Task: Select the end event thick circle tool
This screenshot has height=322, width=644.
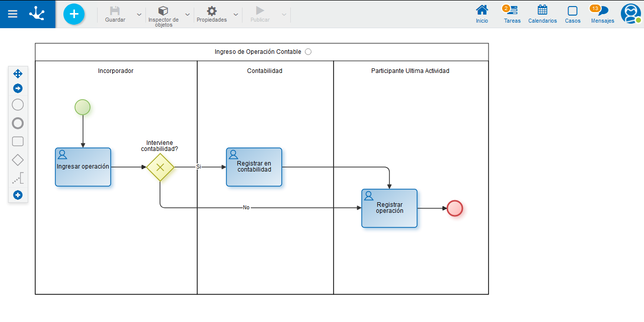Action: coord(18,123)
